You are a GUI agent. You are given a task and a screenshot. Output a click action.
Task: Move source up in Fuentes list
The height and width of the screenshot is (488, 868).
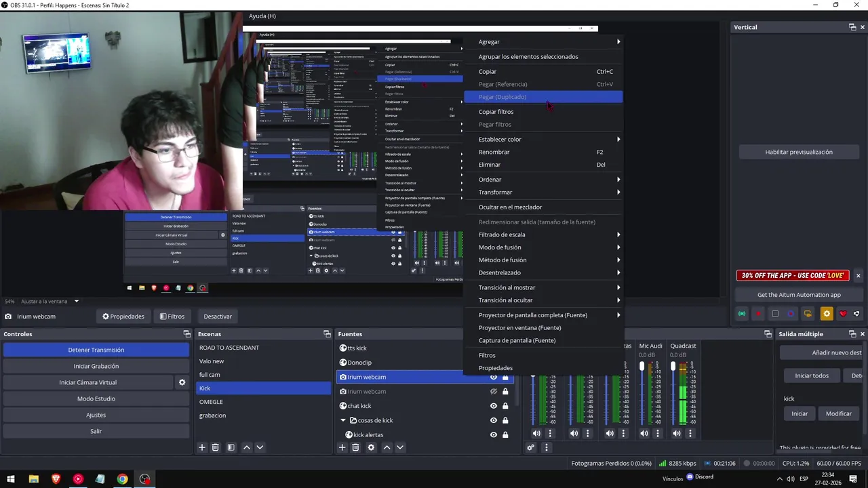387,447
